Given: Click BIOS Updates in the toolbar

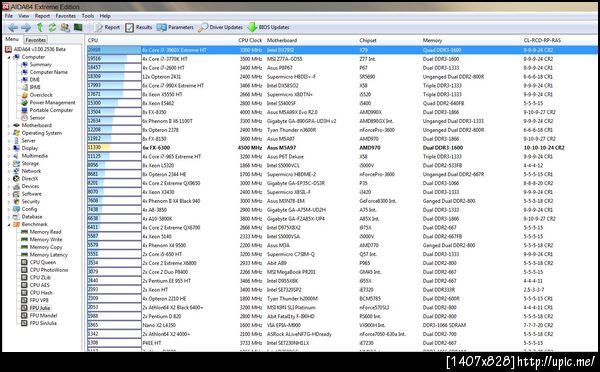Looking at the screenshot, I should [269, 27].
